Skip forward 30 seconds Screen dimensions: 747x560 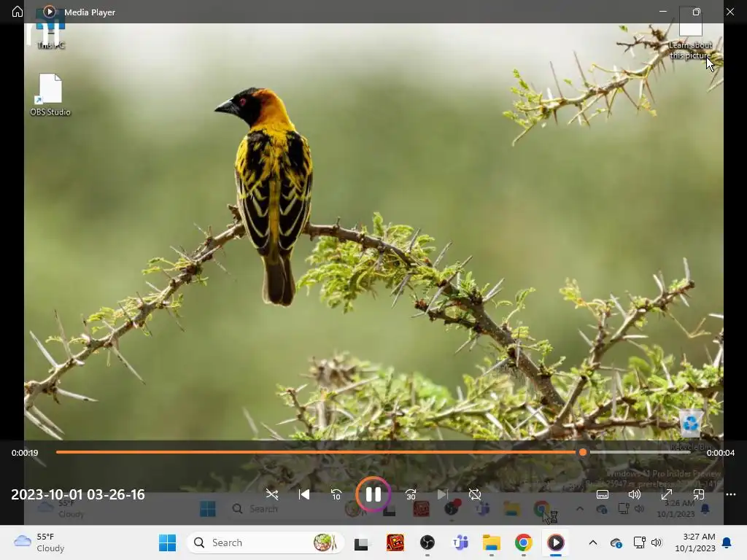pyautogui.click(x=411, y=494)
